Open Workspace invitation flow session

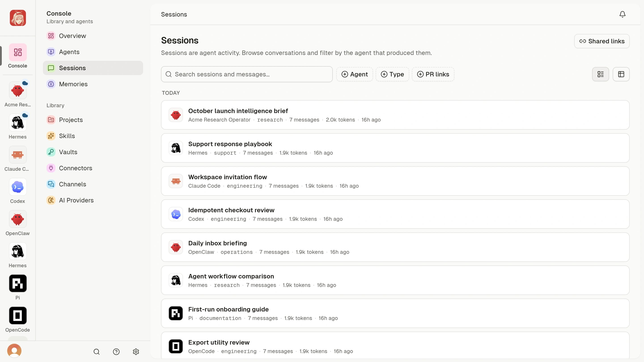coord(395,181)
